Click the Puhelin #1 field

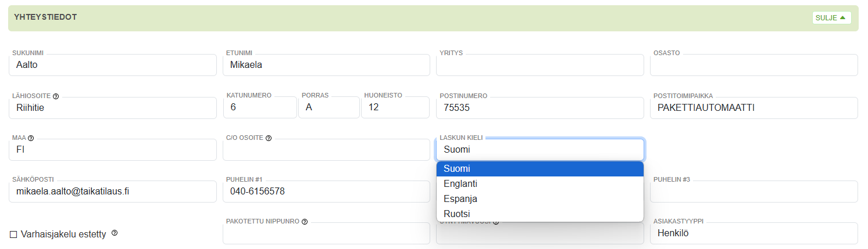(x=326, y=192)
